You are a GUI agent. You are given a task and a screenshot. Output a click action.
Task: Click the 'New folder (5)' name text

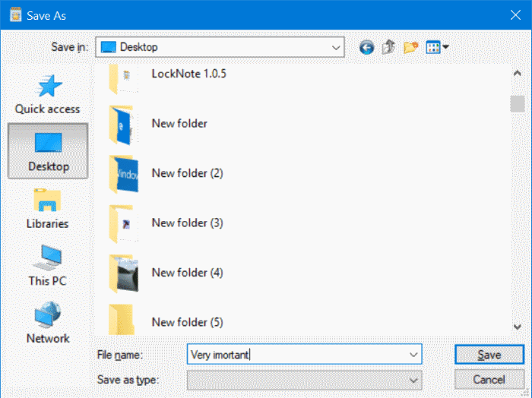click(x=187, y=322)
